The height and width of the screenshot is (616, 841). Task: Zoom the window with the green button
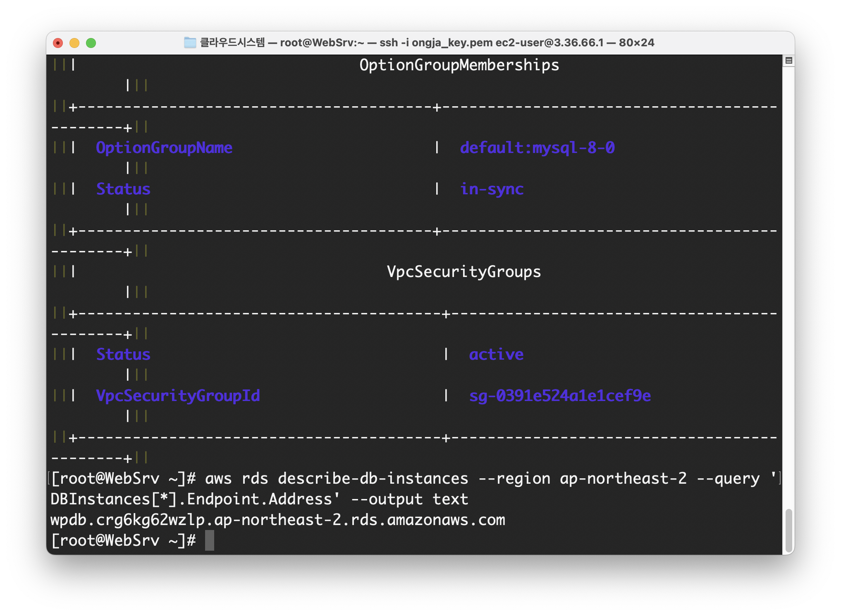[x=91, y=43]
